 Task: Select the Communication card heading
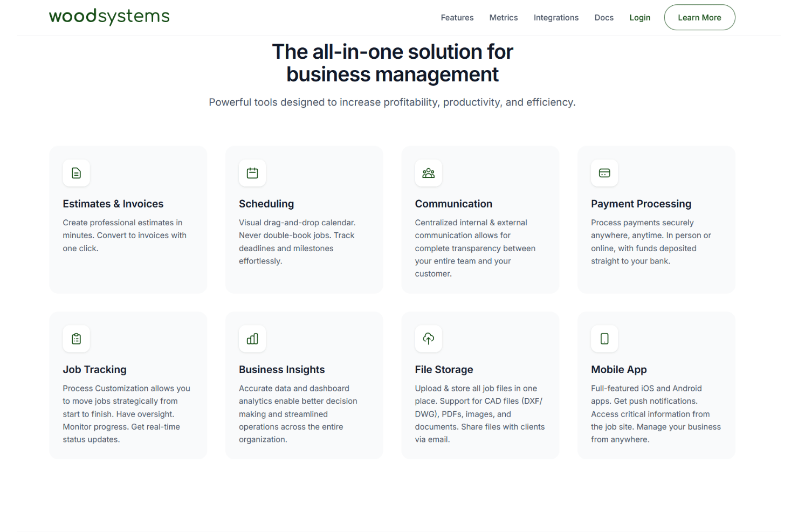[x=453, y=204]
